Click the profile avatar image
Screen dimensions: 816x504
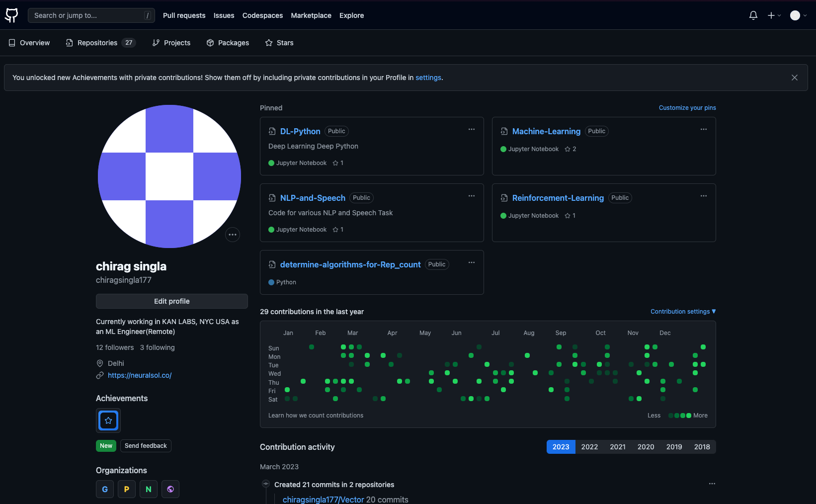(x=169, y=176)
